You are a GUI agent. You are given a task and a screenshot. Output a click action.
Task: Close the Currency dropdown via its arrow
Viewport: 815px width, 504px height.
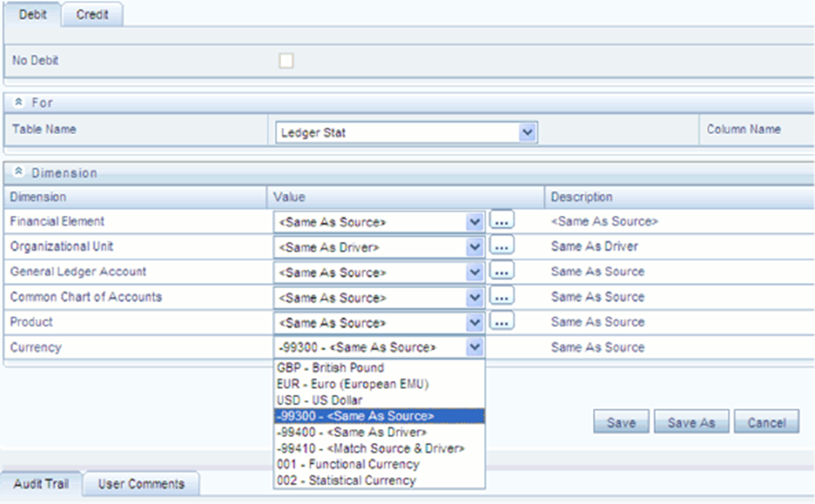click(x=475, y=347)
